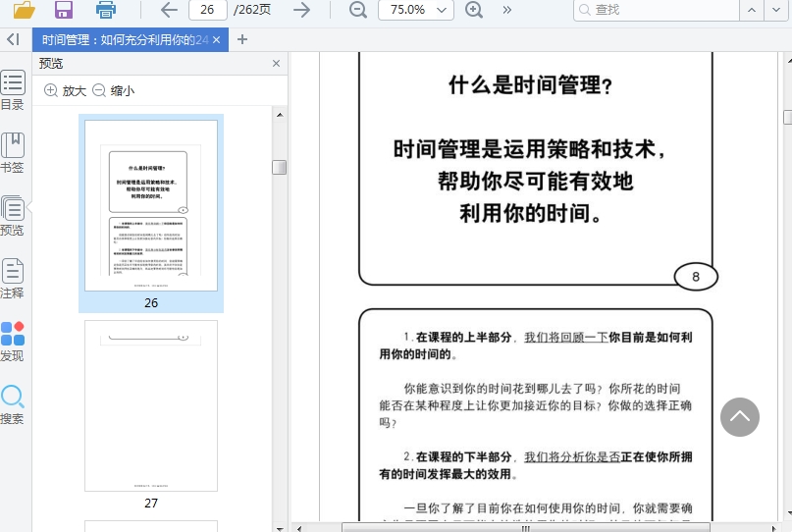Viewport: 792px width, 532px height.
Task: Click the page number input field
Action: pos(207,10)
